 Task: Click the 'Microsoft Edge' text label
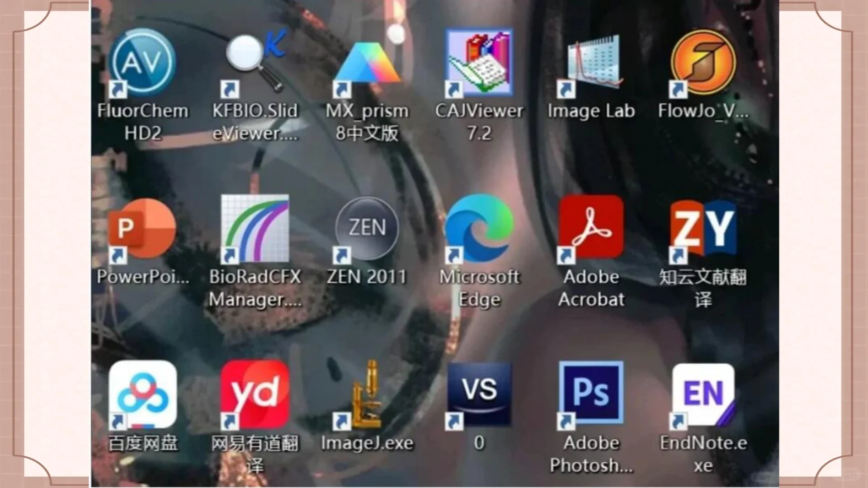point(479,288)
